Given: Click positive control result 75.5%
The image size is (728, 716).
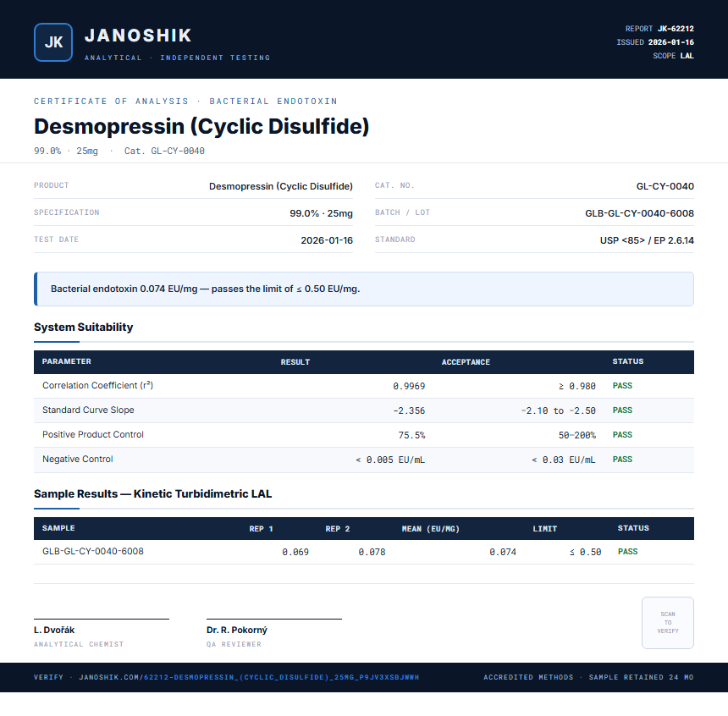Looking at the screenshot, I should tap(411, 435).
